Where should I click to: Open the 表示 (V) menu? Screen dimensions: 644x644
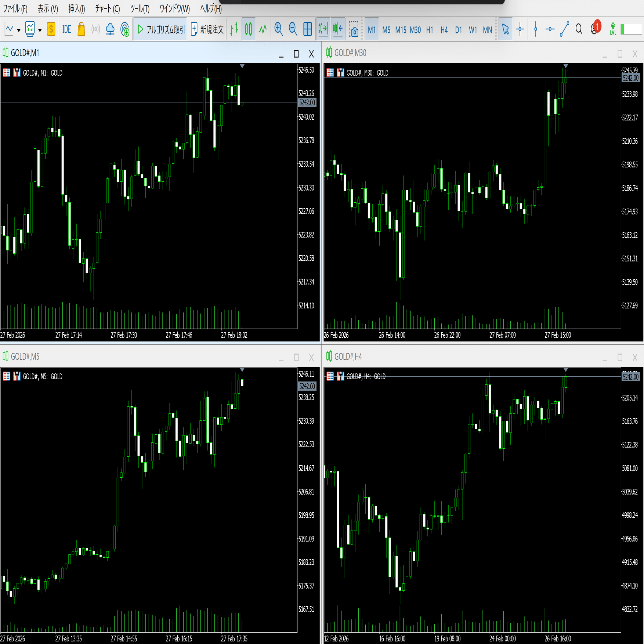(x=48, y=9)
